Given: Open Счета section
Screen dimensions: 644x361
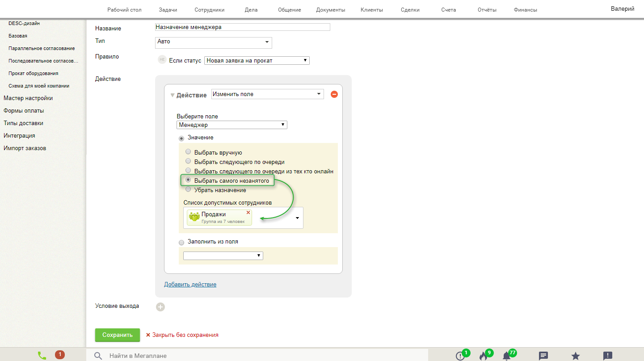Looking at the screenshot, I should point(448,10).
